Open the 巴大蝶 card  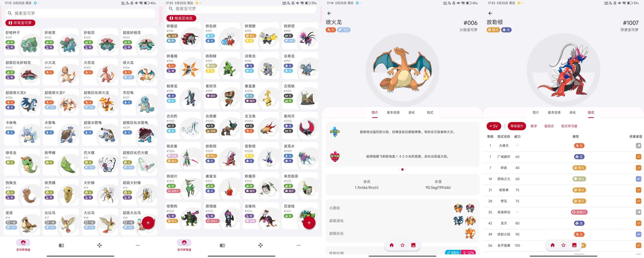coord(100,162)
